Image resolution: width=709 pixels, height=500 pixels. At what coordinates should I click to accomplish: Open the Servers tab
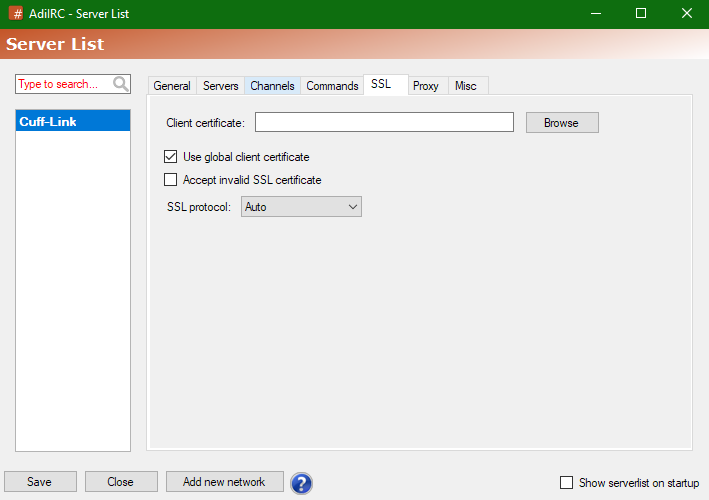click(x=220, y=86)
